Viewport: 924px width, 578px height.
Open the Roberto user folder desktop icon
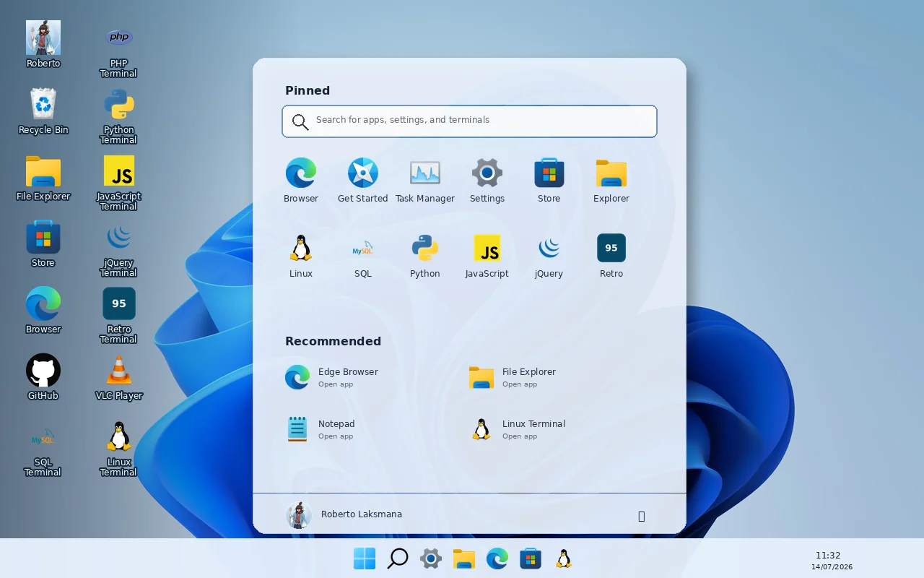tap(43, 44)
